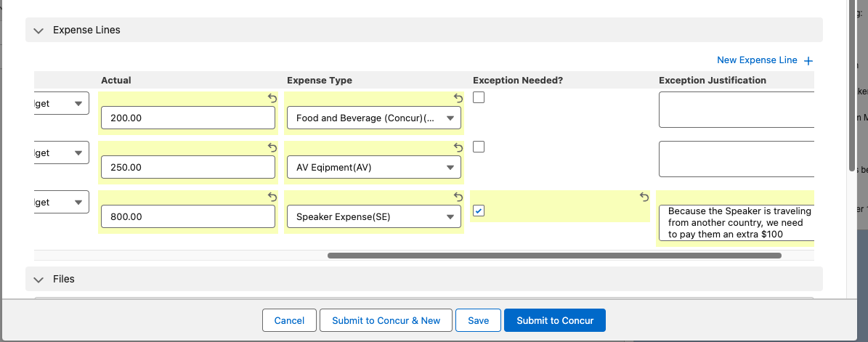Revert the Food and Beverage expense type
The width and height of the screenshot is (868, 342).
click(458, 98)
